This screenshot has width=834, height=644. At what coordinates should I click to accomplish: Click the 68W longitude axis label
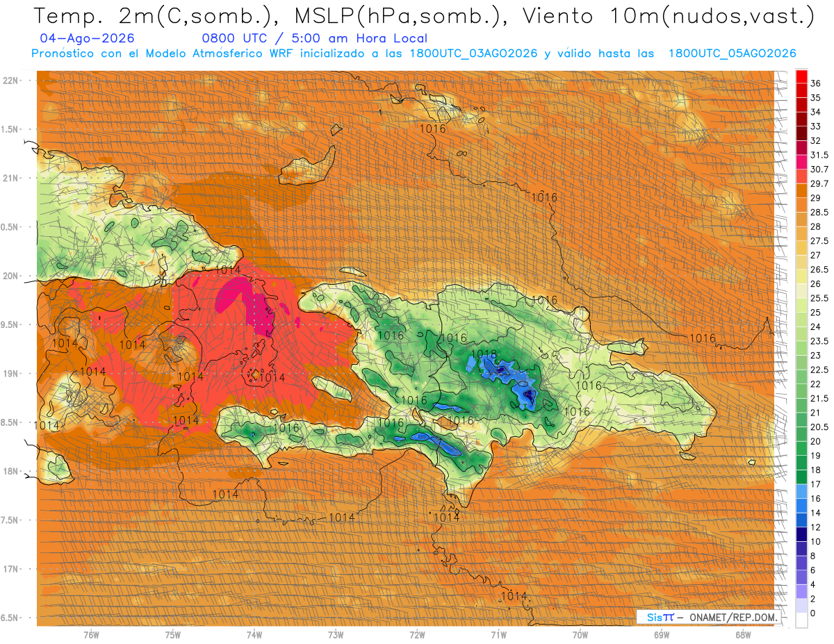pyautogui.click(x=743, y=635)
